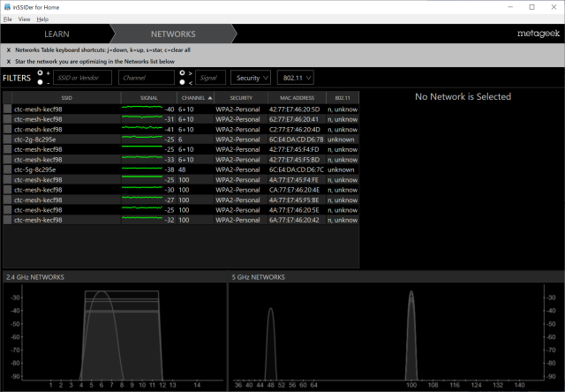Image resolution: width=565 pixels, height=392 pixels.
Task: Focus the Signal filter field
Action: pos(210,78)
